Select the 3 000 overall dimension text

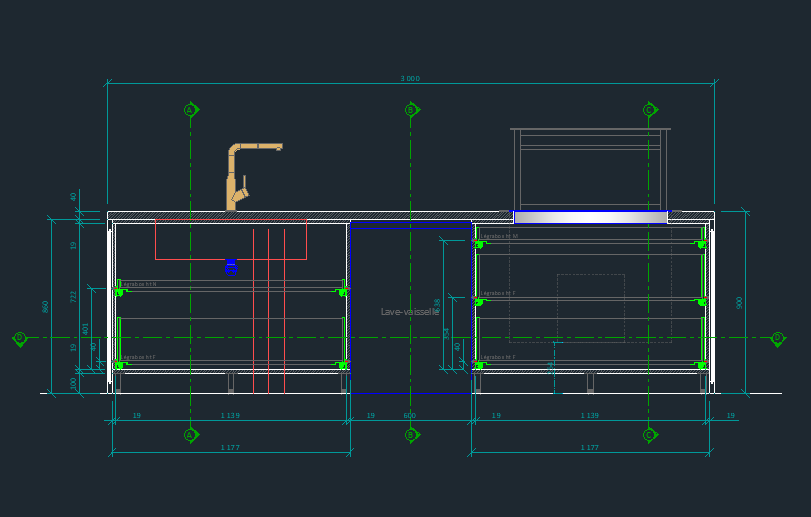pos(410,78)
